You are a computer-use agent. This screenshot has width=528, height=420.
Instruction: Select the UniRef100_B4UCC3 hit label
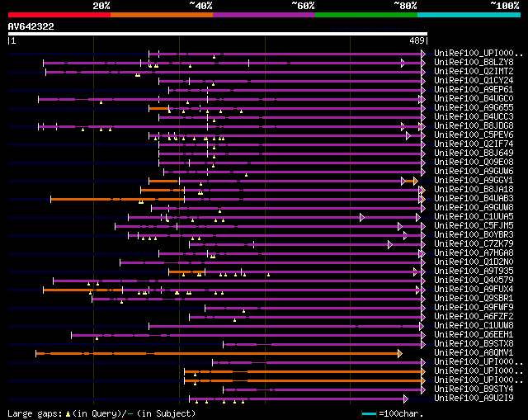(474, 117)
